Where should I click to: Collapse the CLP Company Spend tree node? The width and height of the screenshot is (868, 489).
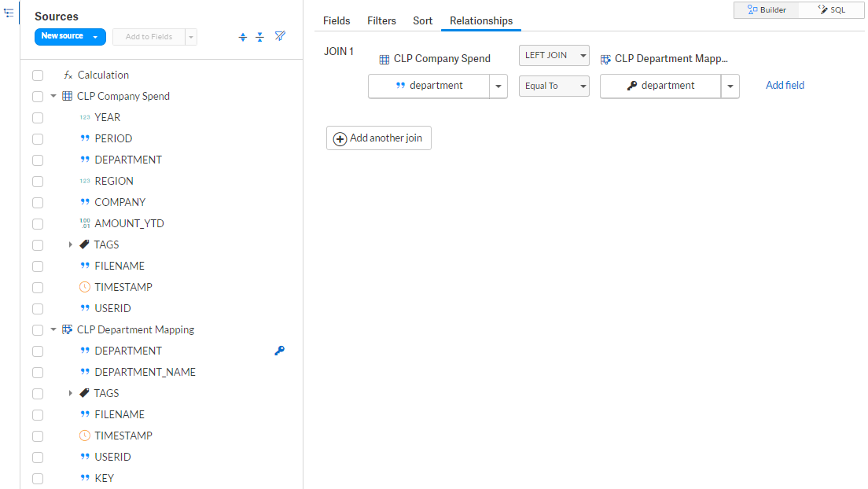click(53, 97)
